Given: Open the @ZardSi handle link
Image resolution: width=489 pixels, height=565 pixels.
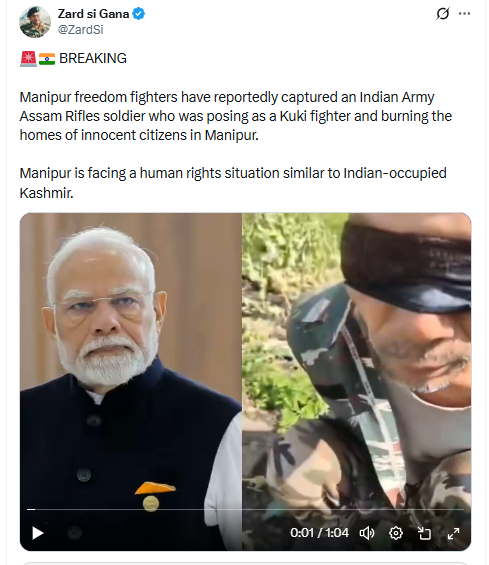Looking at the screenshot, I should (80, 30).
